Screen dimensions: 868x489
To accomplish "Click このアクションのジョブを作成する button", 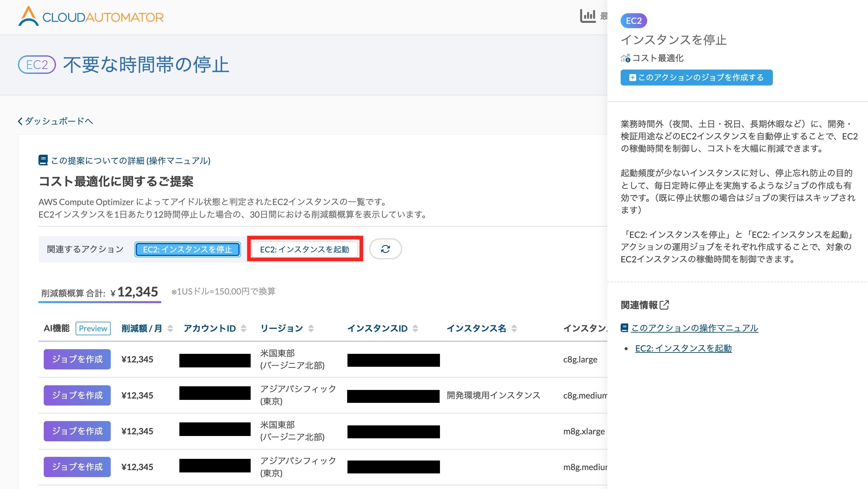I will pos(697,78).
